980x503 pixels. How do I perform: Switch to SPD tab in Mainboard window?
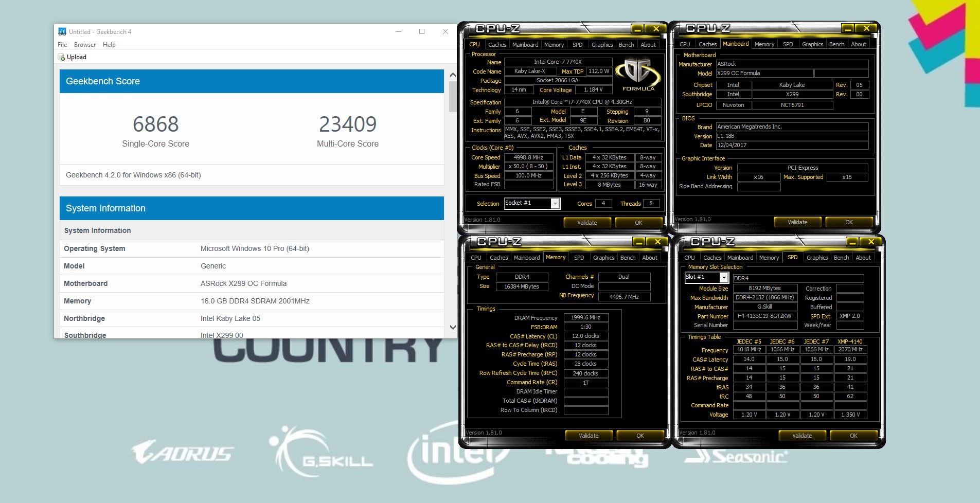tap(788, 44)
